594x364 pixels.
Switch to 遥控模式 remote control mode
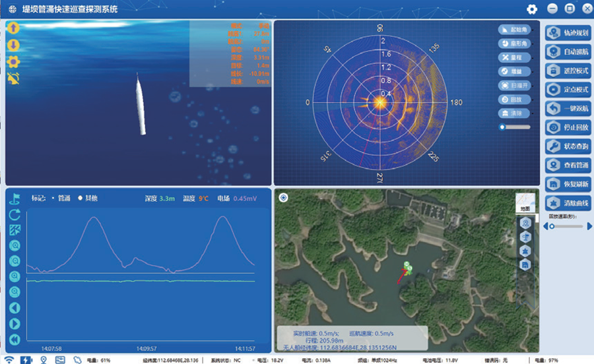[x=568, y=70]
